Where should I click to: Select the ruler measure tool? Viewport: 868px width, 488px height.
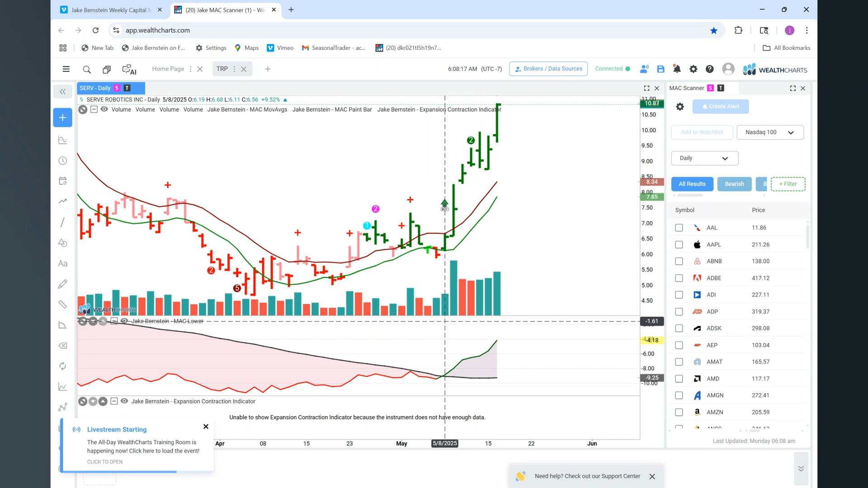pyautogui.click(x=63, y=305)
